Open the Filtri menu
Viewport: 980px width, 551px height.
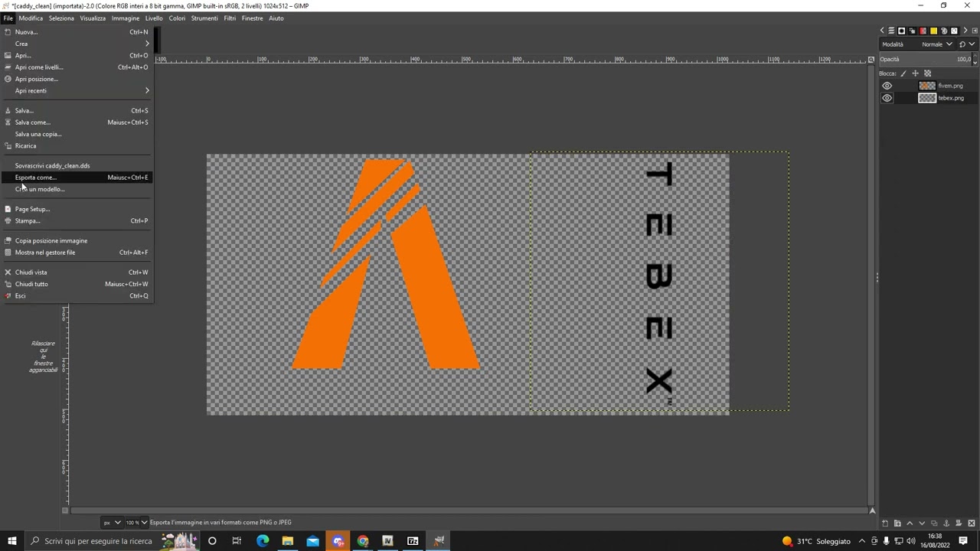[x=230, y=18]
